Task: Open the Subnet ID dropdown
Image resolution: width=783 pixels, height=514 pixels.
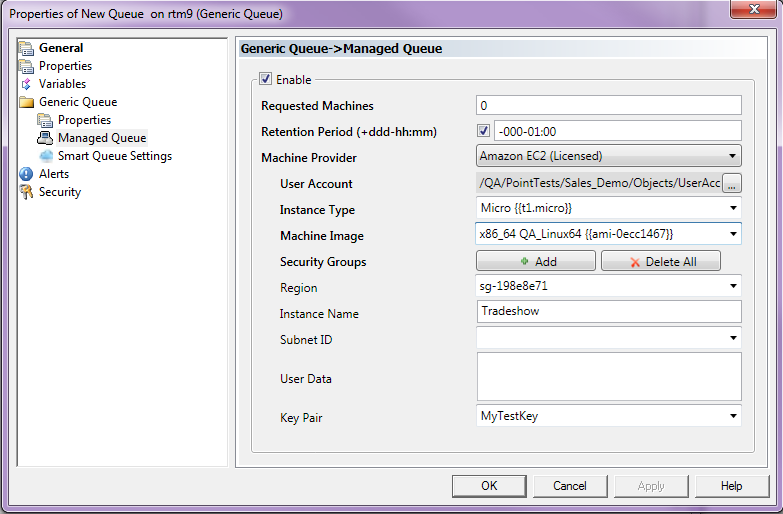Action: (x=609, y=338)
